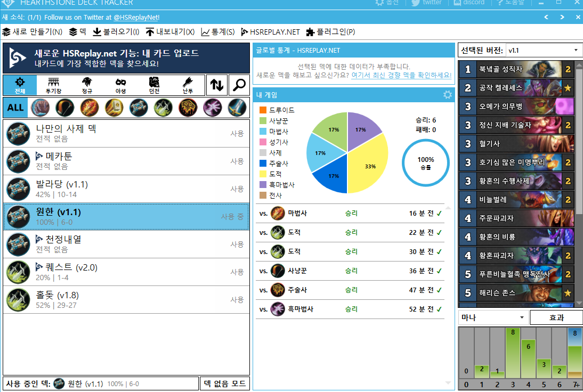Switch to 야생 deck type tab
Viewport: 583px width, 392px height.
[x=120, y=85]
